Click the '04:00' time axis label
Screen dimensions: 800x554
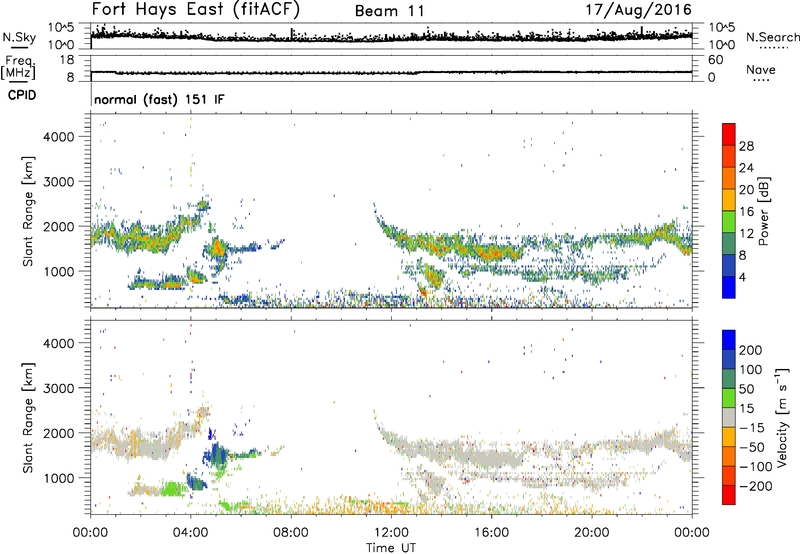pos(191,533)
